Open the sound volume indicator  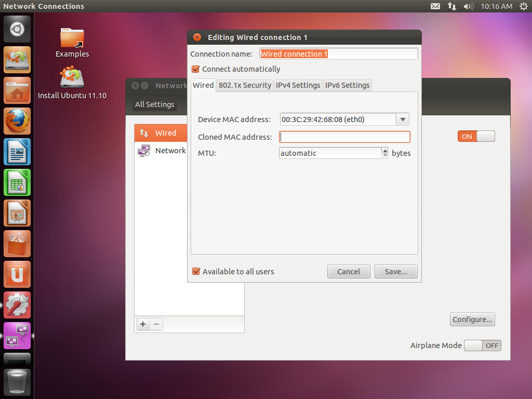[x=468, y=6]
